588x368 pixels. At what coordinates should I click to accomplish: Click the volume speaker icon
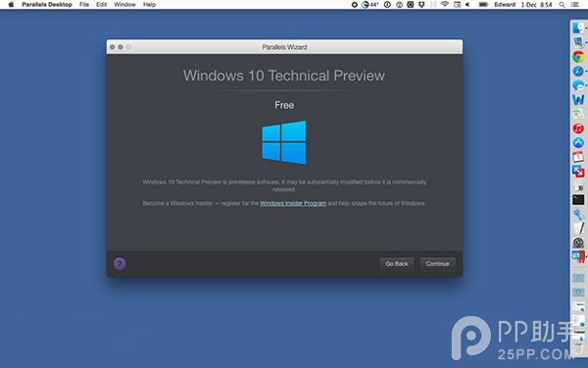(x=467, y=5)
